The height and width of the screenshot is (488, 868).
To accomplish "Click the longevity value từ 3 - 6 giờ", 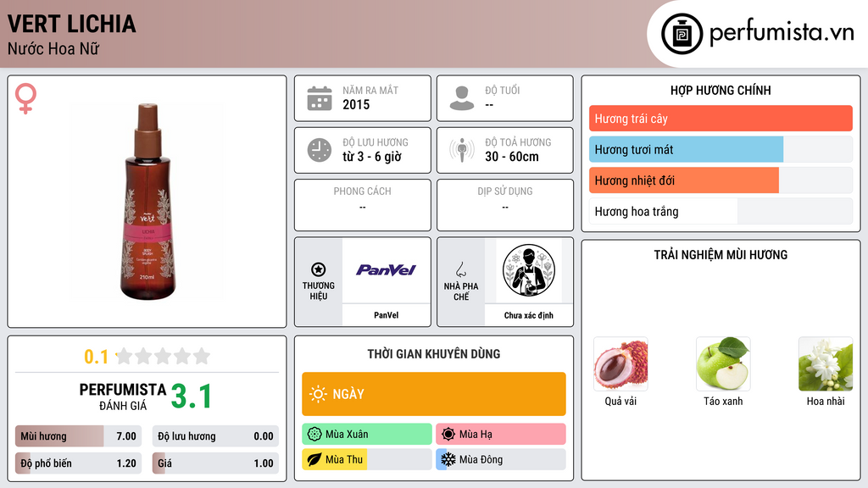I will (x=372, y=157).
